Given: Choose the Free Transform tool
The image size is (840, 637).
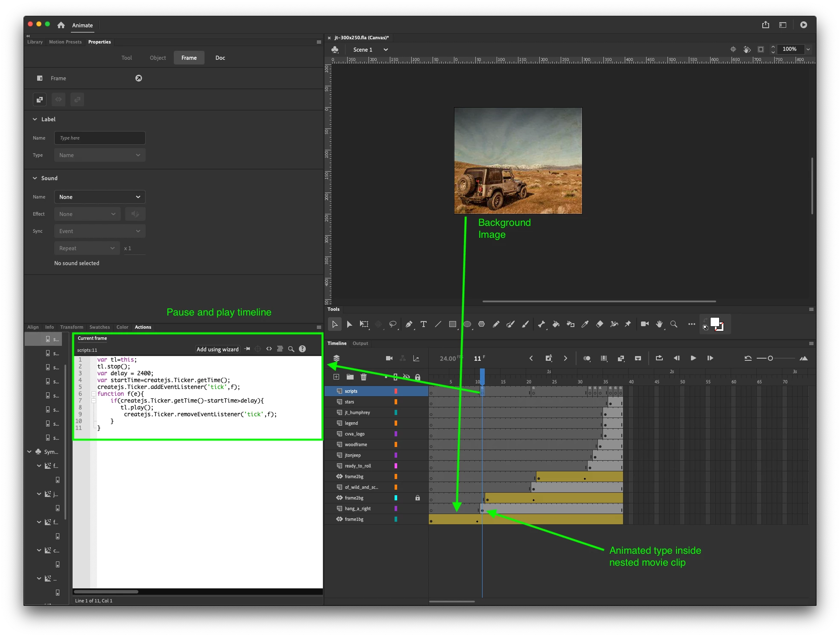Looking at the screenshot, I should (364, 324).
